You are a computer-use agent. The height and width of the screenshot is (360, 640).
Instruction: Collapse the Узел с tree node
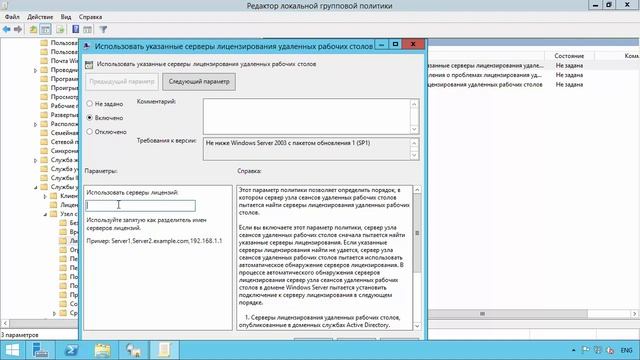click(45, 214)
